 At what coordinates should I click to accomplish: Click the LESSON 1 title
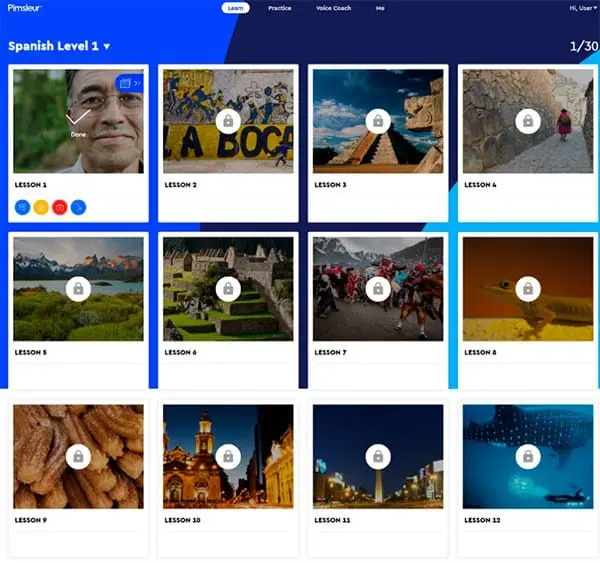point(31,185)
